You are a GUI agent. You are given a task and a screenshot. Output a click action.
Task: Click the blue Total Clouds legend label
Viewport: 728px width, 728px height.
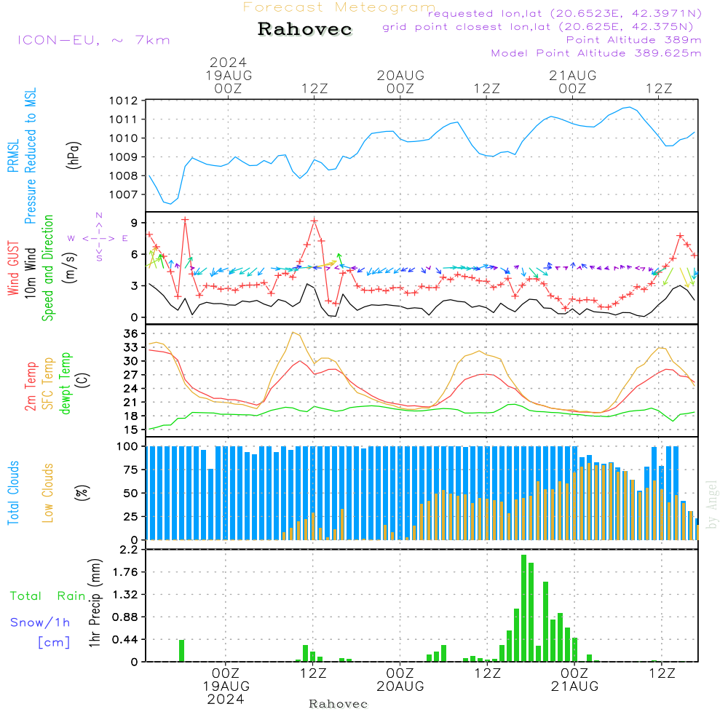coord(14,492)
